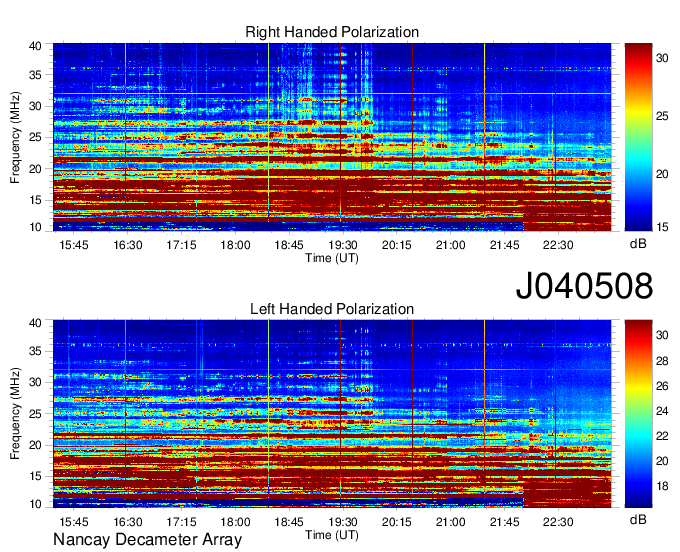Click the 10 frequency tick on bottom plot
The image size is (680, 552).
coord(36,504)
